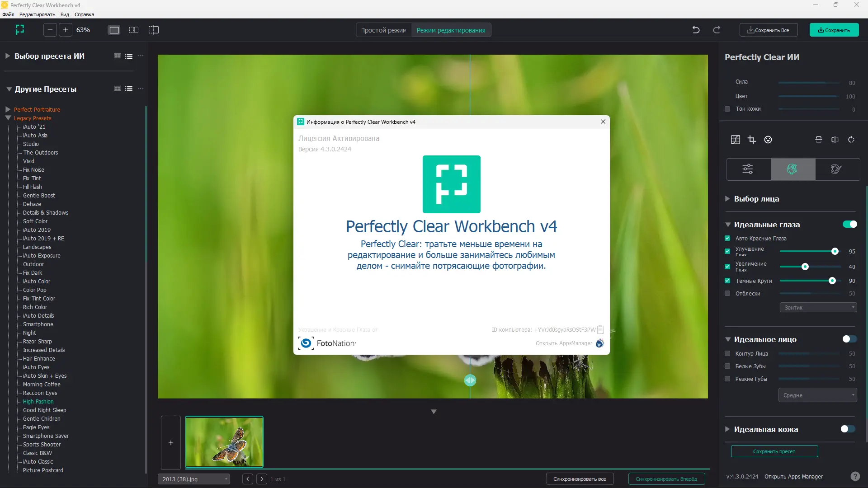Open the Зонтик dropdown
Image resolution: width=868 pixels, height=488 pixels.
click(x=818, y=308)
